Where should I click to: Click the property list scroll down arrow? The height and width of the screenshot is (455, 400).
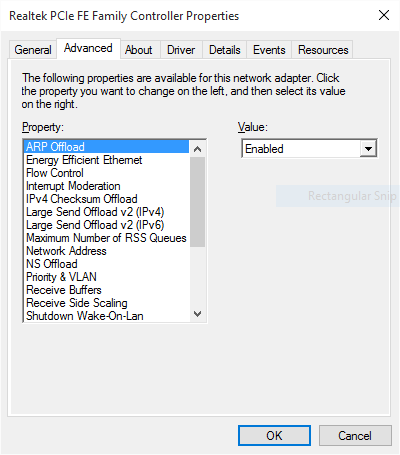coord(197,314)
